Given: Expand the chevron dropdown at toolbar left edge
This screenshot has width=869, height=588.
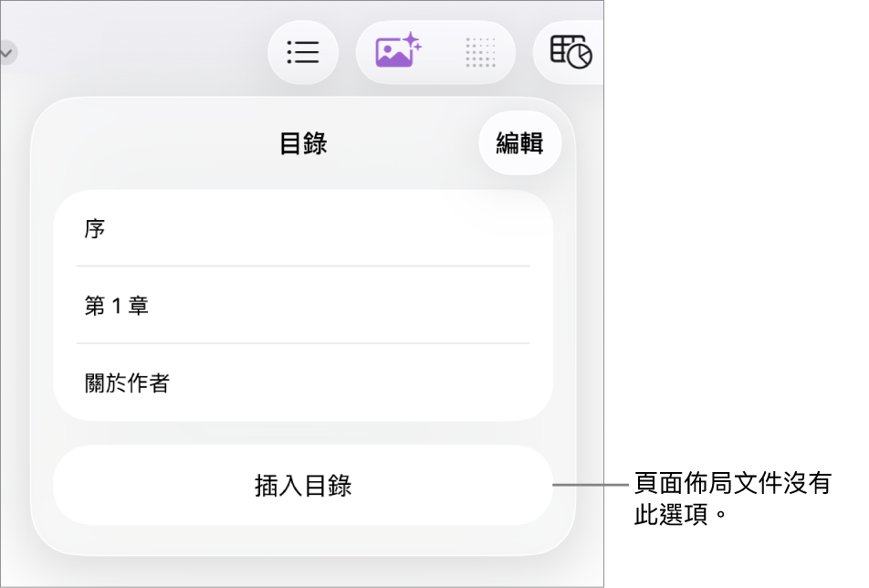Looking at the screenshot, I should pyautogui.click(x=6, y=53).
